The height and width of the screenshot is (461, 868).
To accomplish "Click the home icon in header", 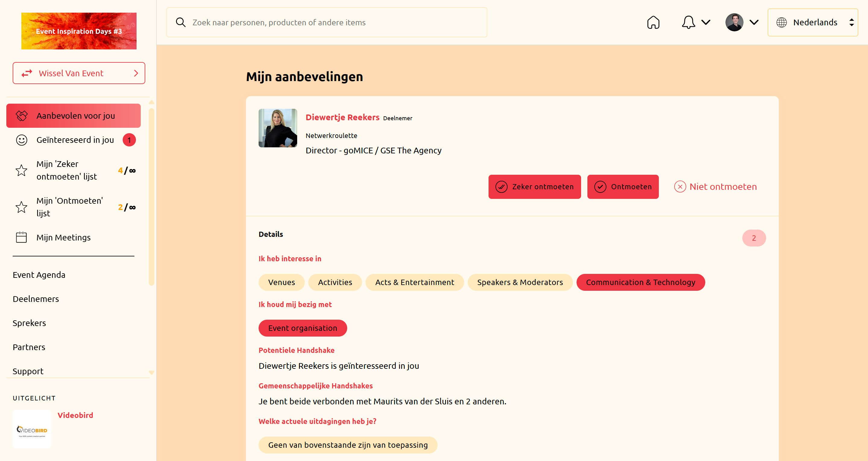I will [653, 22].
